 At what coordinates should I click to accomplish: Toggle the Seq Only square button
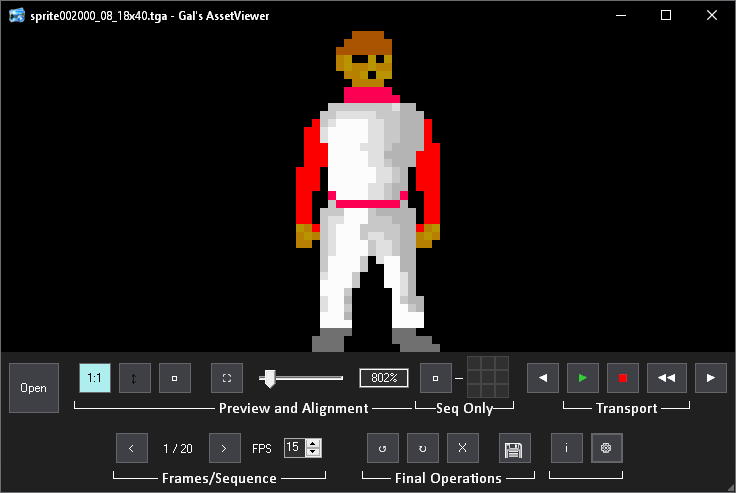pos(436,378)
